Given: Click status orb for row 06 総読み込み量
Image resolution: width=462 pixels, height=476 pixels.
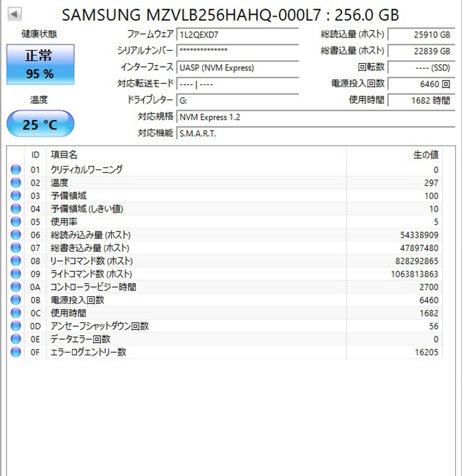Looking at the screenshot, I should (16, 235).
